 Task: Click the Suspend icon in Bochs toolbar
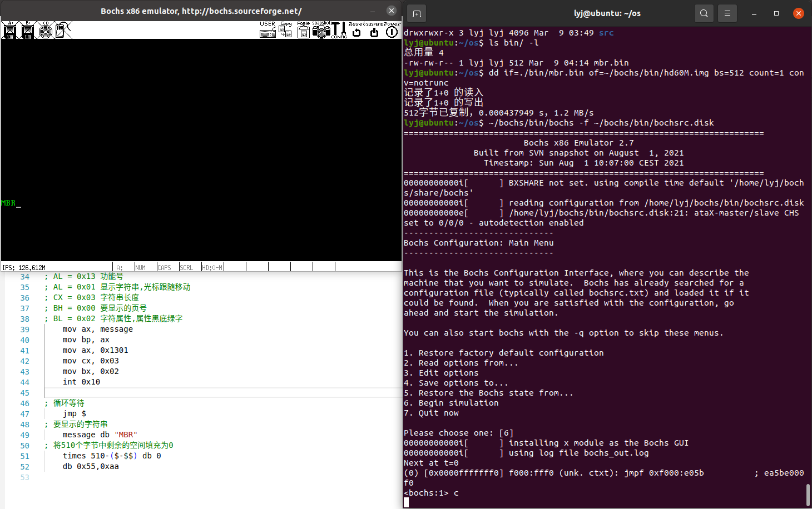tap(374, 30)
